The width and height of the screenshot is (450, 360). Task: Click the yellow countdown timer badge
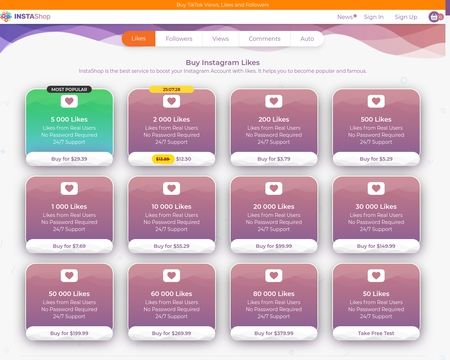(171, 89)
